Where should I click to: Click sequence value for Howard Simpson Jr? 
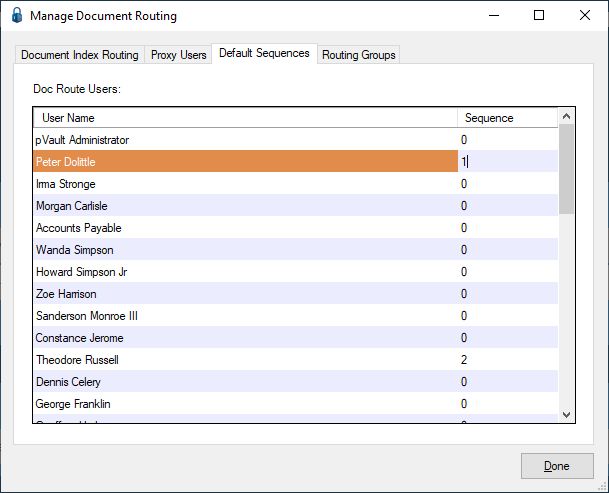(464, 272)
